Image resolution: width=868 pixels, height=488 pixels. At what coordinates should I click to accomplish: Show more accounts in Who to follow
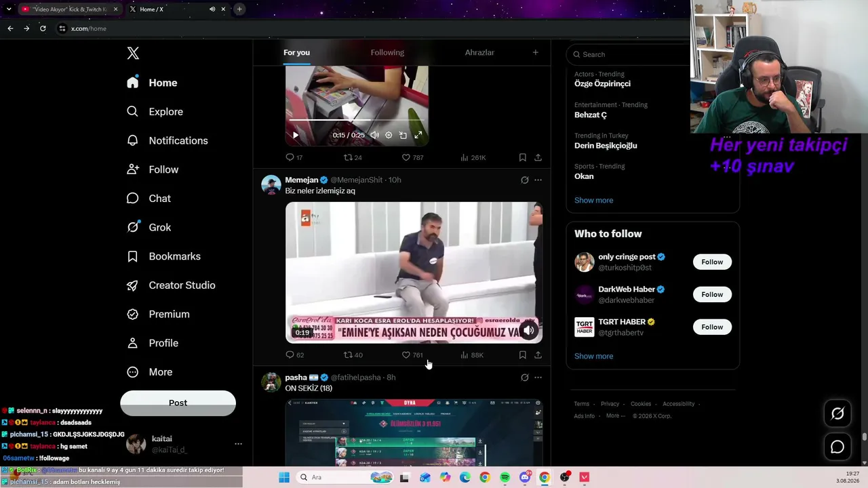pos(593,356)
